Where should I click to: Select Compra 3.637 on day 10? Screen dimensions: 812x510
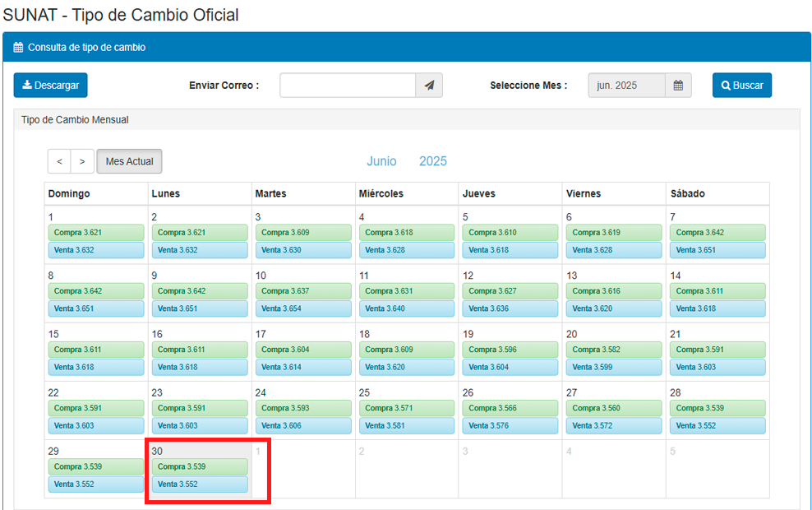pos(303,290)
